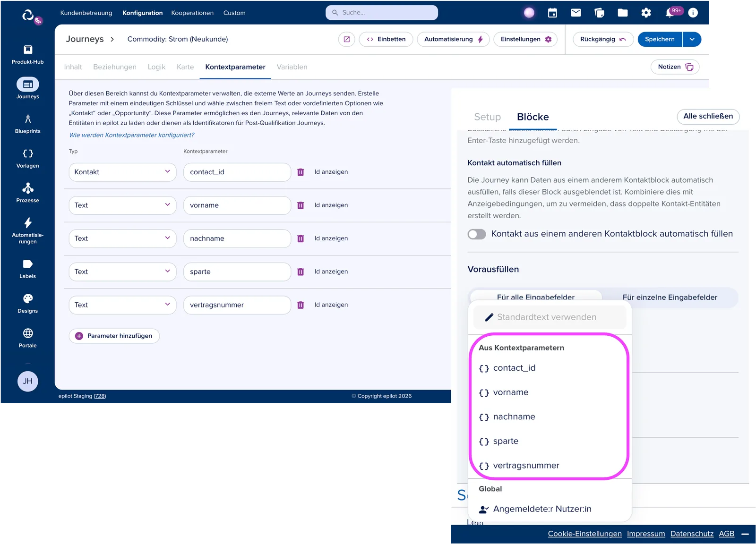Screen dimensions: 756x544
Task: Switch to the Inhalt tab
Action: click(73, 67)
